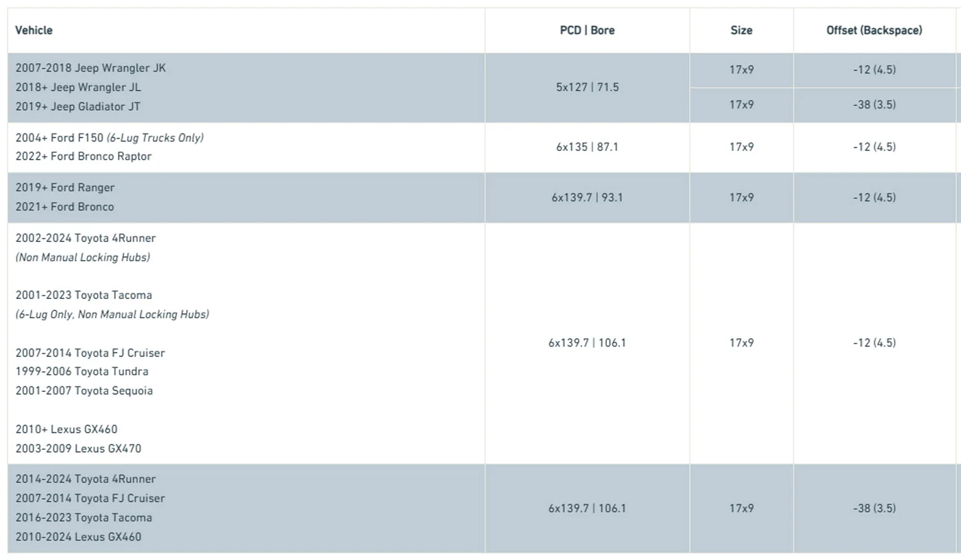Click the 2018+ Jeep Wrangler JL entry
The height and width of the screenshot is (560, 961).
pos(78,87)
